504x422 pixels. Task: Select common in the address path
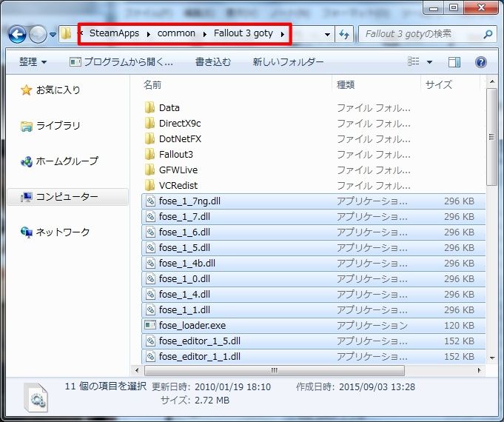pos(176,33)
